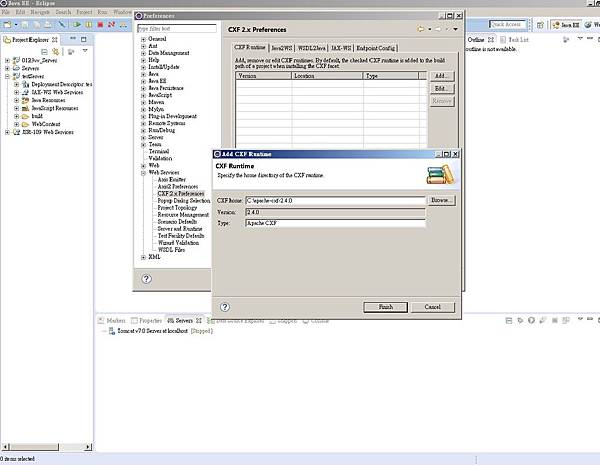Screen dimensions: 600x465
Task: Expand JAX-WS Web Services tree node
Action: [x=16, y=92]
